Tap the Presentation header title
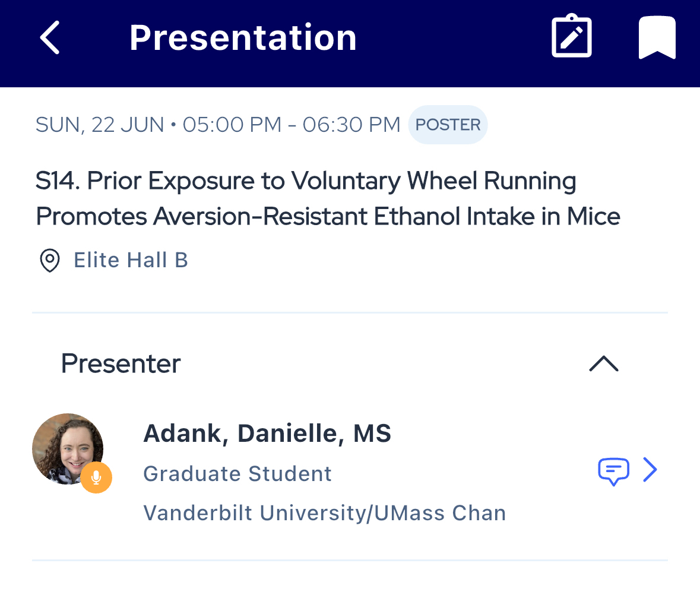The width and height of the screenshot is (700, 601). click(x=243, y=37)
